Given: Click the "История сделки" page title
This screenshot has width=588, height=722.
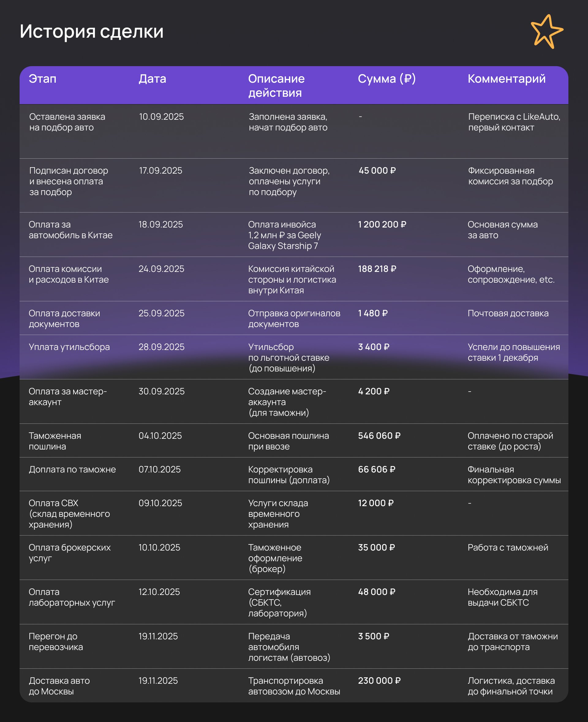Looking at the screenshot, I should pos(92,31).
